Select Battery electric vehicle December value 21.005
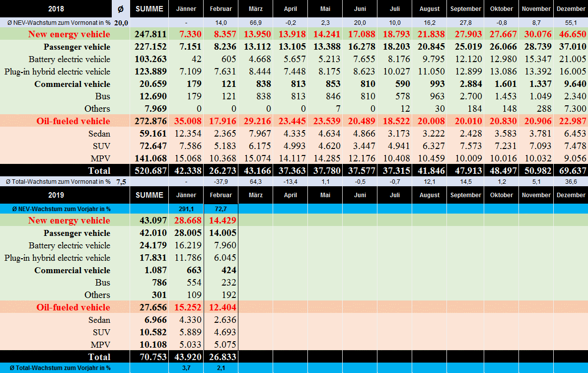 pos(572,59)
